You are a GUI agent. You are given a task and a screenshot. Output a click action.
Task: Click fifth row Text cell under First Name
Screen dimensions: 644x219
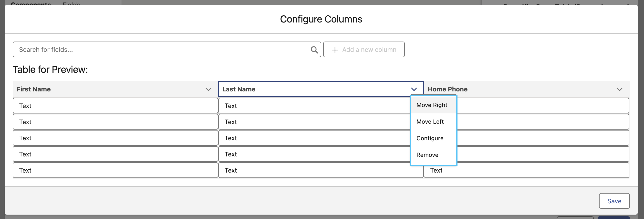[x=115, y=170]
